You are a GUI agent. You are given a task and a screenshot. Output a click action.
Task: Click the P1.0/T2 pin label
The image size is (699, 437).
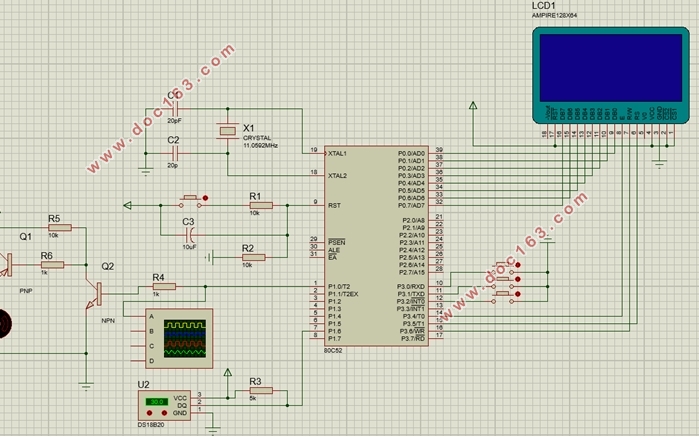339,287
